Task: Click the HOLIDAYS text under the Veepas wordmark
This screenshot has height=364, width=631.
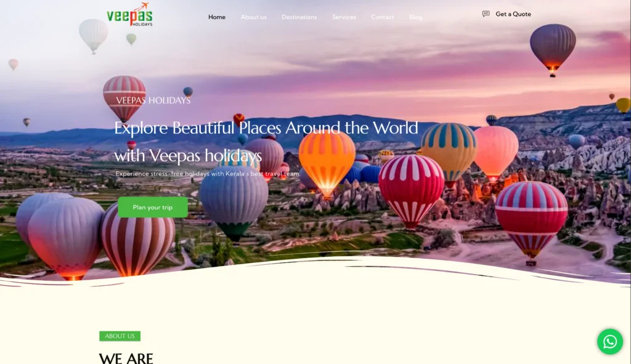Action: tap(143, 25)
